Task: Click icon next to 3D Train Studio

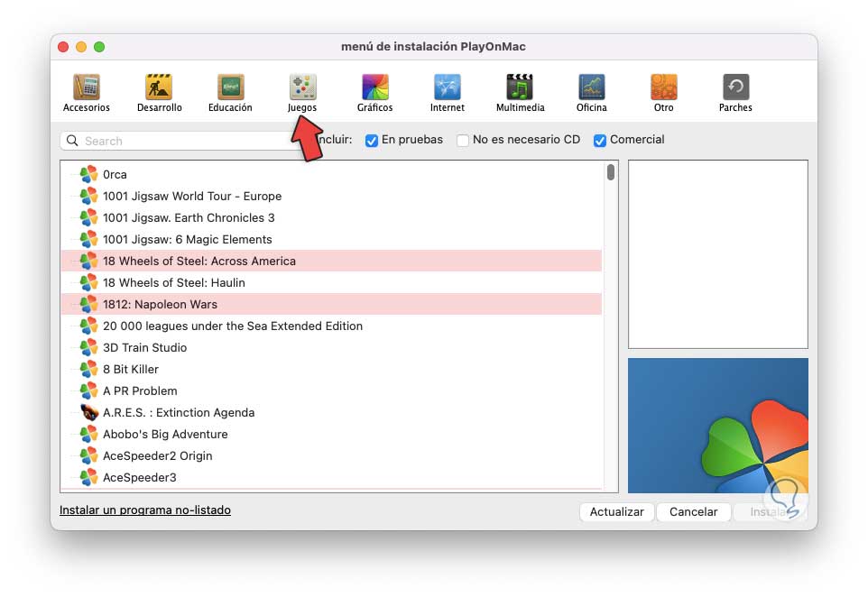Action: [x=88, y=347]
